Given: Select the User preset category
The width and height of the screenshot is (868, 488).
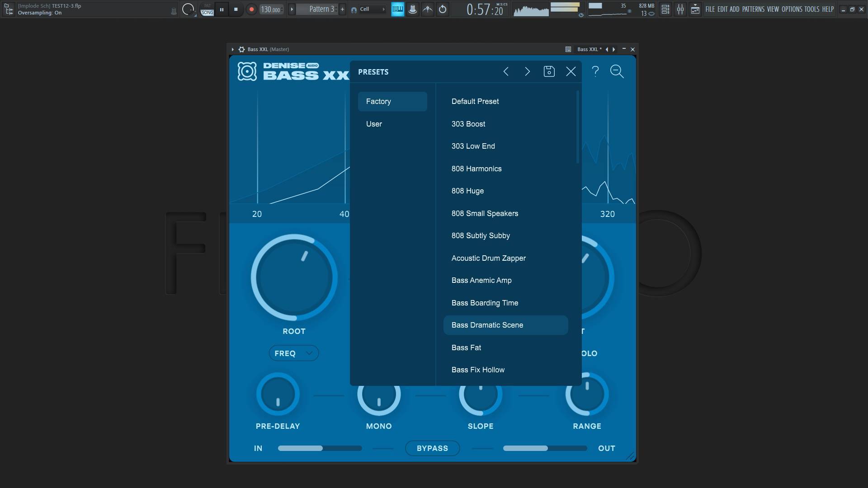Looking at the screenshot, I should 392,124.
